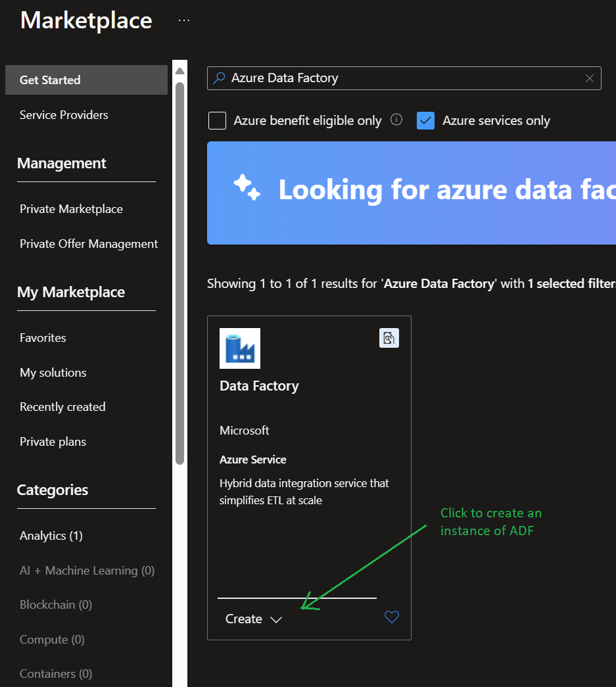Open Private Marketplace under Management
The height and width of the screenshot is (687, 616).
pyautogui.click(x=71, y=208)
